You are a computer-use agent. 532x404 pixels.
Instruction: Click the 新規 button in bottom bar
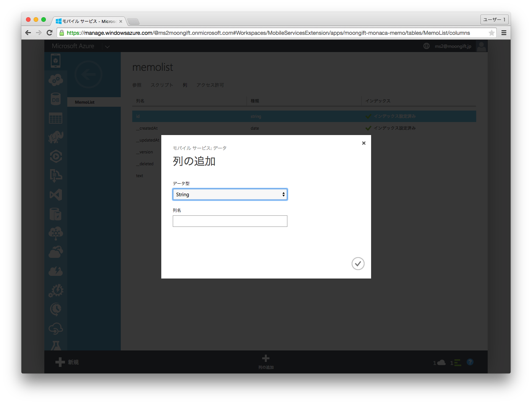click(x=67, y=362)
